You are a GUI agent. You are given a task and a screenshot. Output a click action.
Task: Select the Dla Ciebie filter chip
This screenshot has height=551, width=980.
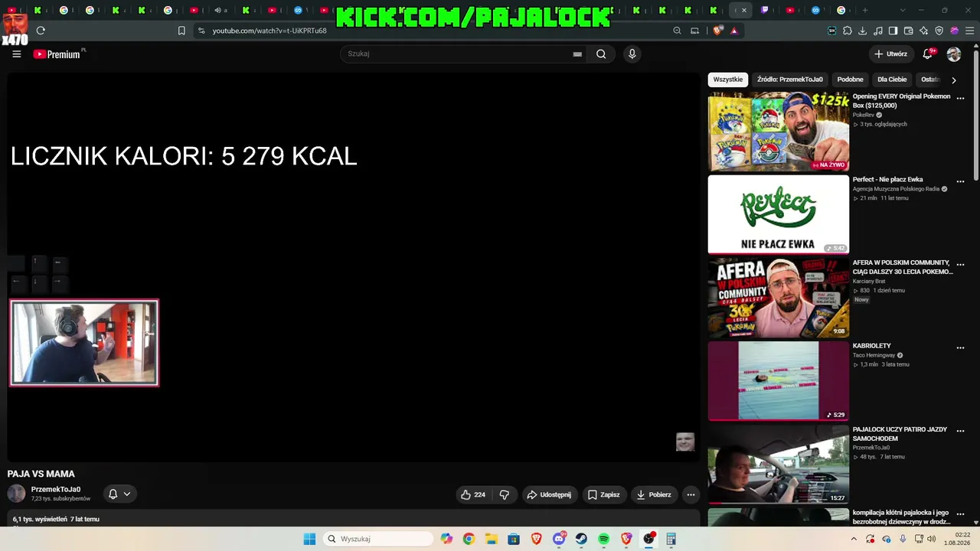[x=892, y=80]
